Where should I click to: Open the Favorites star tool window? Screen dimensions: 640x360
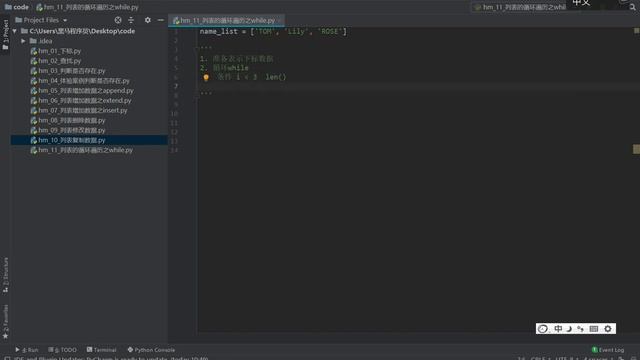tap(5, 322)
